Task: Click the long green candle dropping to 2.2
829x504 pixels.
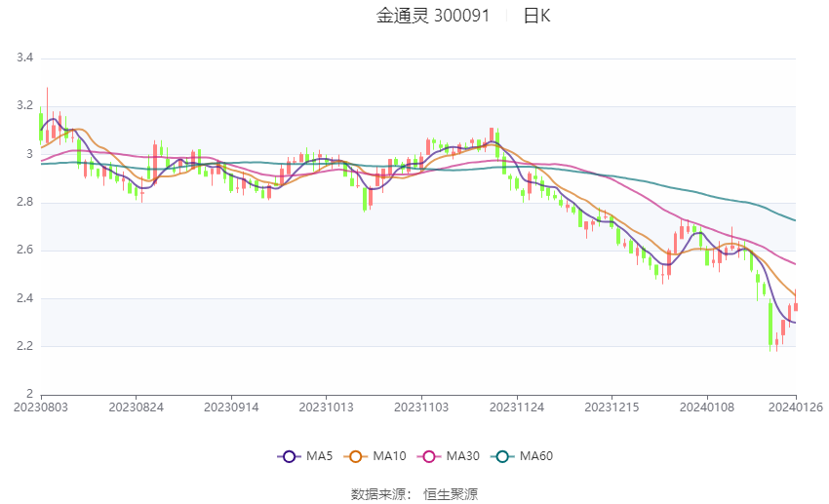Action: tap(770, 324)
